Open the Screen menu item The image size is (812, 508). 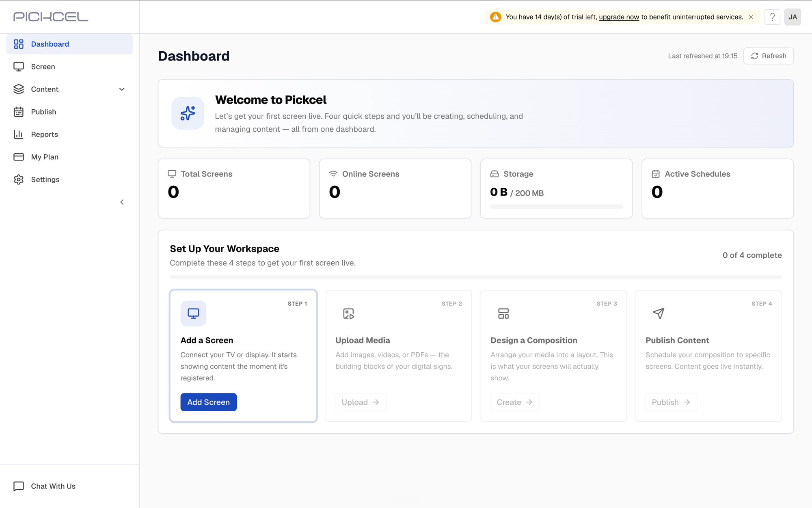70,67
